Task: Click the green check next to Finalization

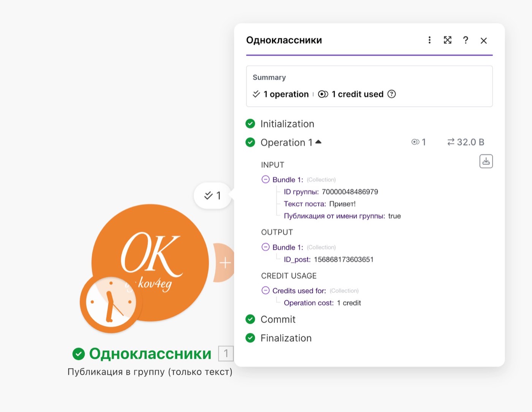Action: (x=250, y=338)
